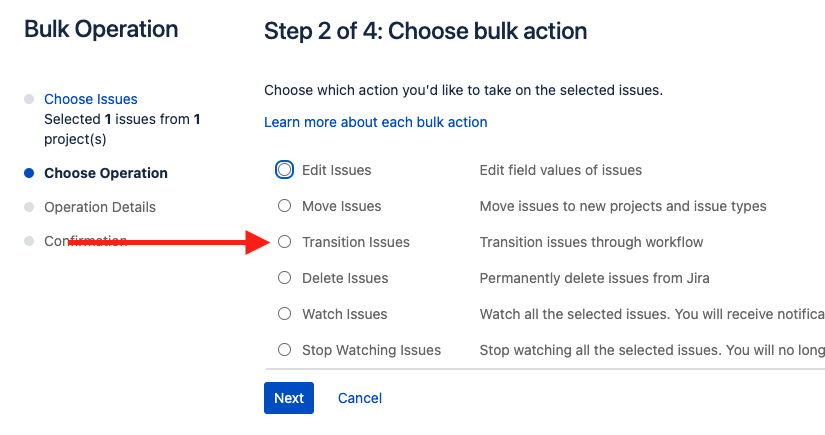
Task: Select the Delete Issues radio button
Action: point(284,278)
